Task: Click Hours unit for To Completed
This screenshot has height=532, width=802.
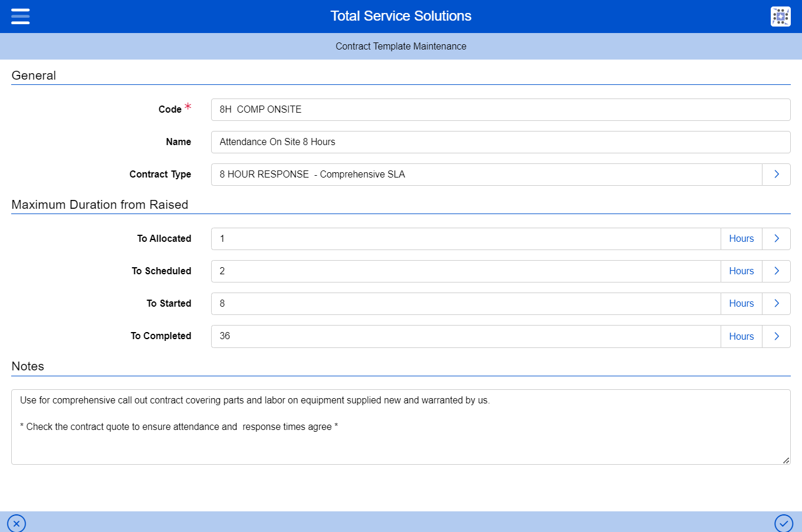Action: pyautogui.click(x=741, y=336)
